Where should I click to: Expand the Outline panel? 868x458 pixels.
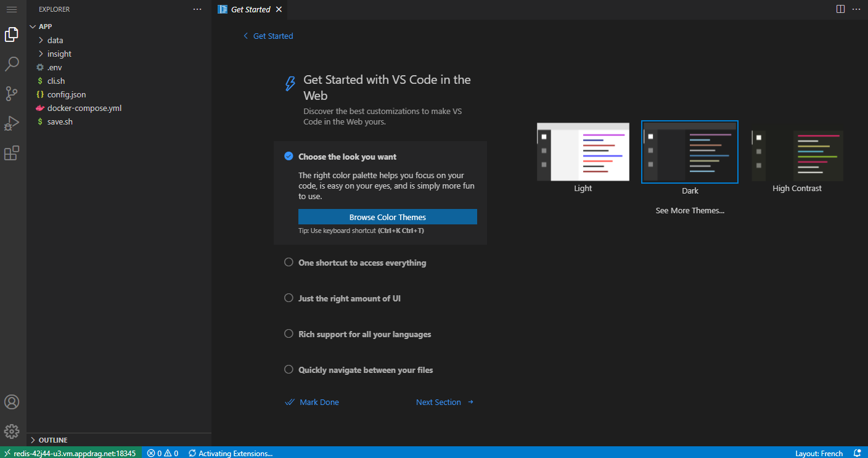click(x=53, y=440)
